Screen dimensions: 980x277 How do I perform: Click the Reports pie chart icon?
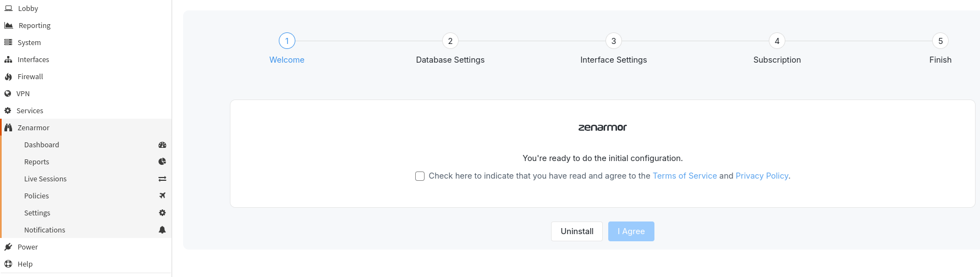(x=162, y=162)
